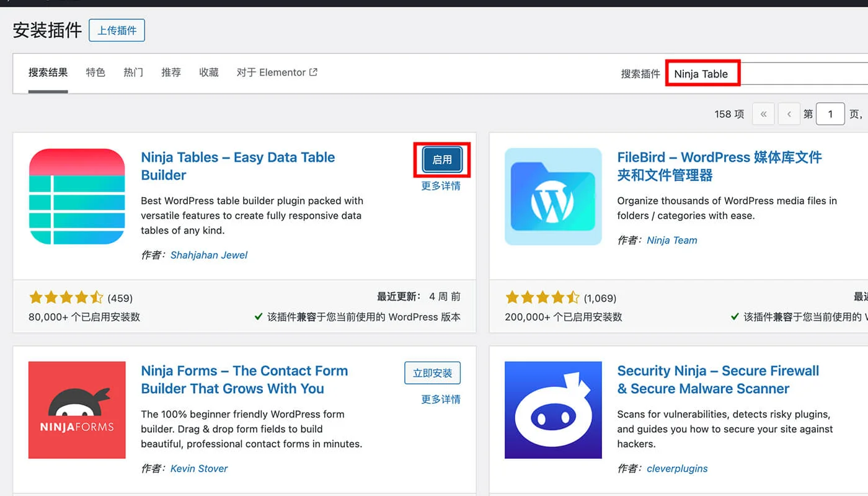Click the Ninja Team author link

672,240
